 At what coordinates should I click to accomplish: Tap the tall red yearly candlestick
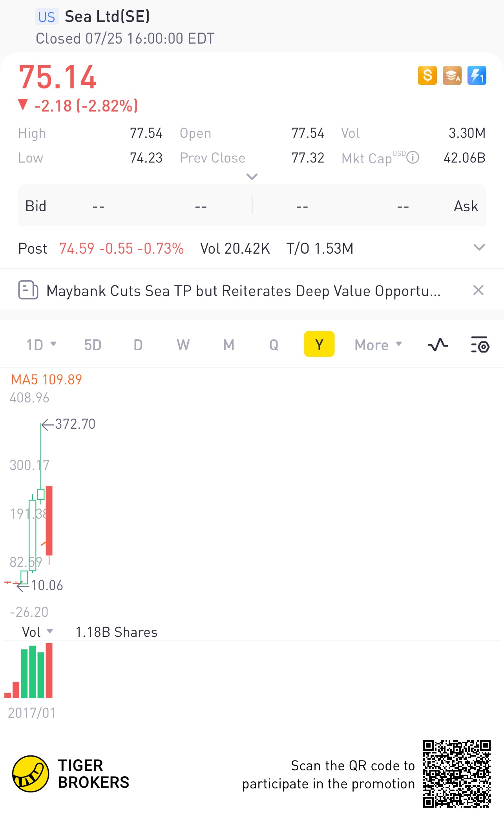49,520
